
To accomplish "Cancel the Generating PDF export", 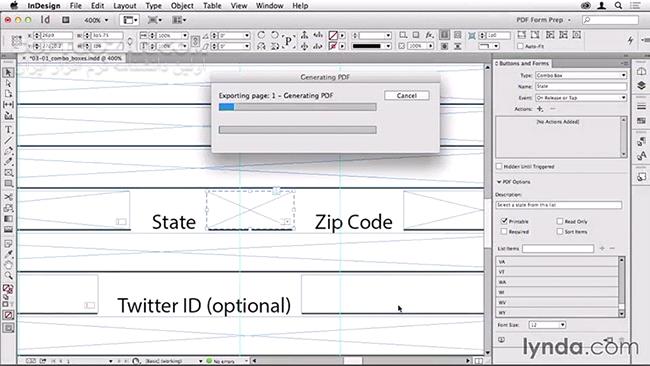I will [x=407, y=95].
